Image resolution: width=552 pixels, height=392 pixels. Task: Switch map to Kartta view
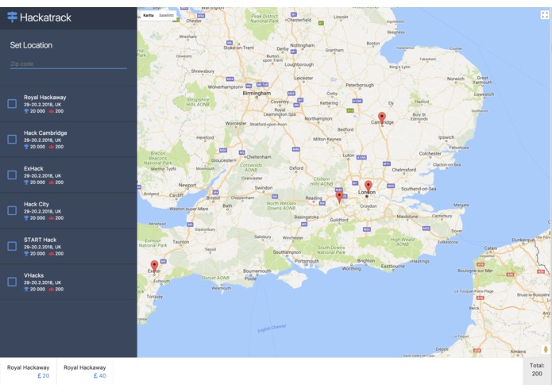(x=149, y=15)
